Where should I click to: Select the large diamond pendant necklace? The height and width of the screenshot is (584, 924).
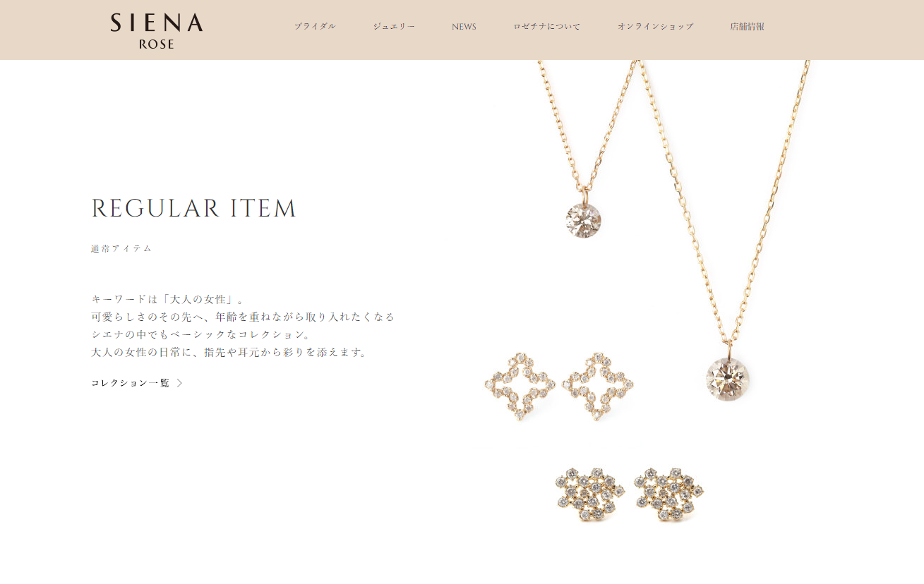coord(728,379)
